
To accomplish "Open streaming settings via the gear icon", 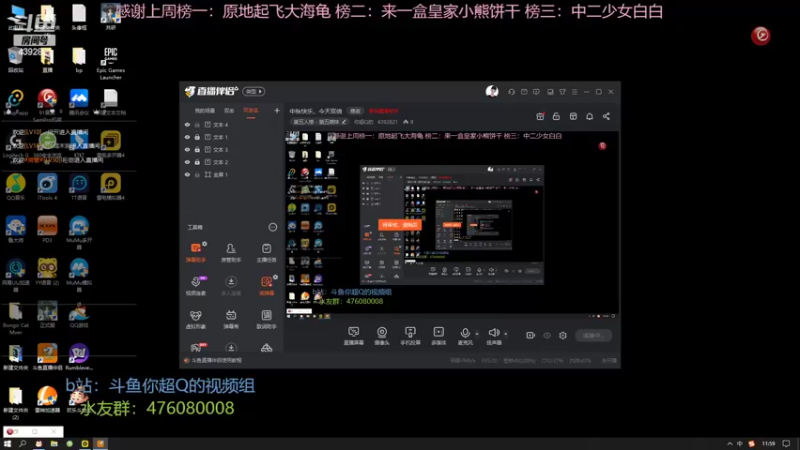I will coord(563,335).
